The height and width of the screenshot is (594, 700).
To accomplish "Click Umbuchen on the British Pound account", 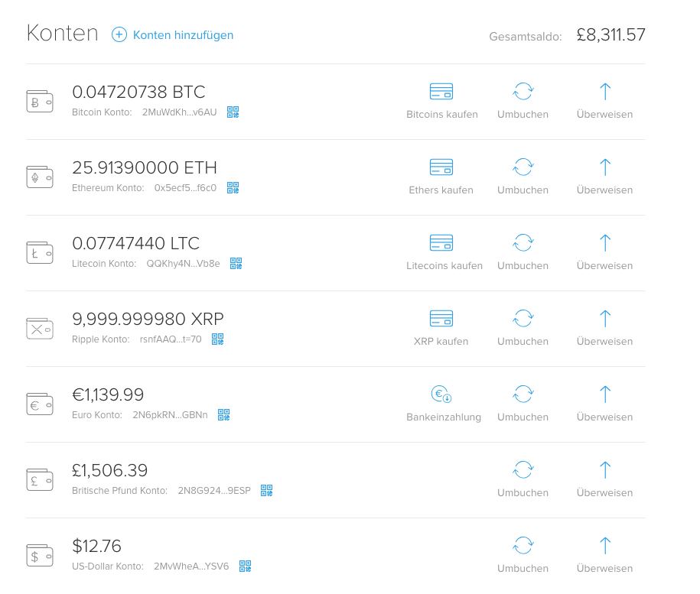I will [x=523, y=479].
